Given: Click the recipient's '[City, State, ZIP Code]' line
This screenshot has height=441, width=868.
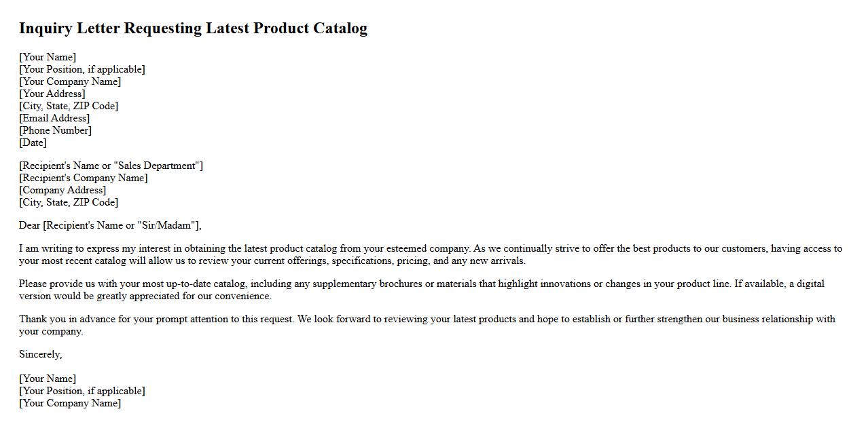Looking at the screenshot, I should [69, 202].
